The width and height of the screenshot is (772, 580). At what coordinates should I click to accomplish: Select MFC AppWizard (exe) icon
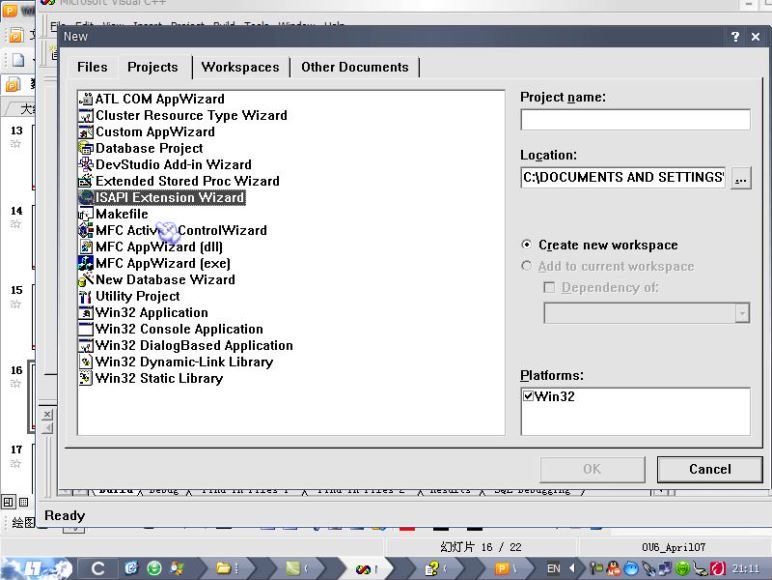point(86,263)
